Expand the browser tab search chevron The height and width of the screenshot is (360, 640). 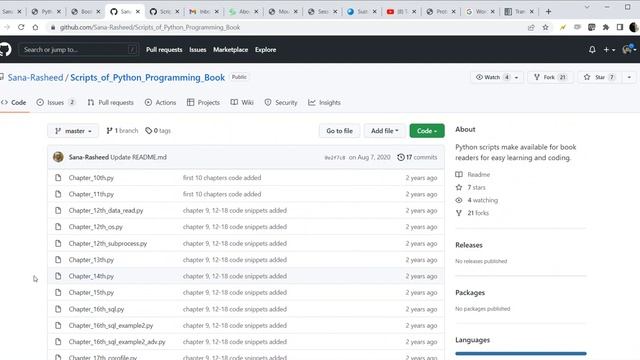[587, 7]
